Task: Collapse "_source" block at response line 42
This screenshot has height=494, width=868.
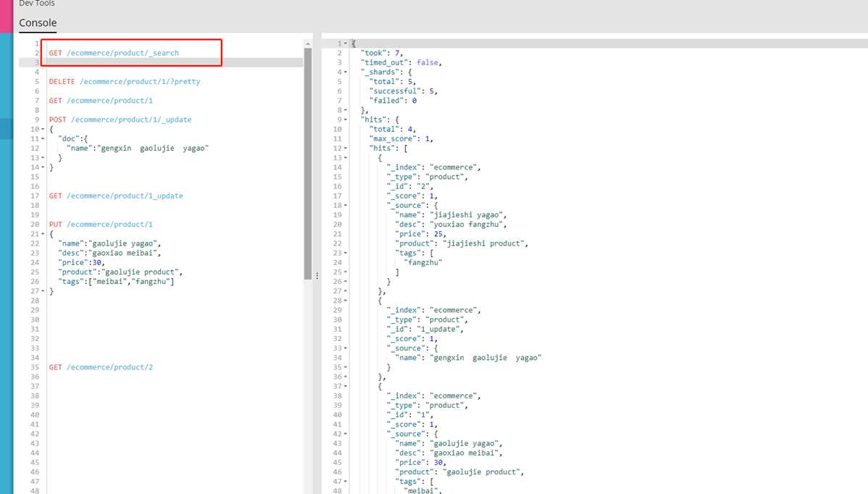Action: (346, 434)
